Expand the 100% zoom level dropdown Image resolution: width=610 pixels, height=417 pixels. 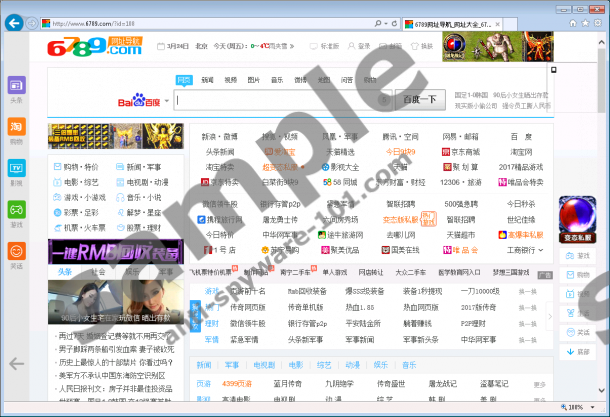coord(590,407)
